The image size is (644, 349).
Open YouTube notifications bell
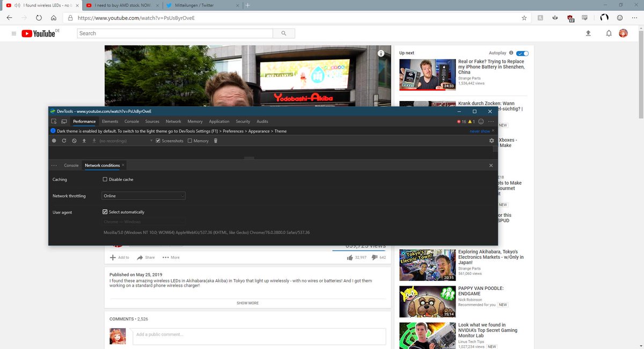(x=609, y=33)
